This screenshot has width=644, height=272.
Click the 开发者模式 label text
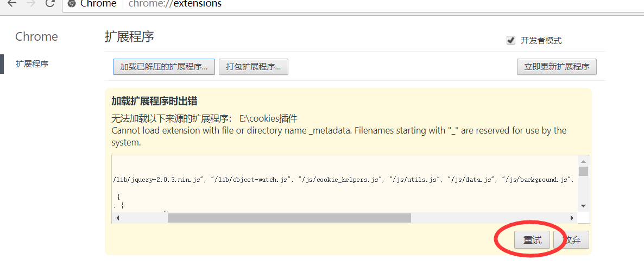pyautogui.click(x=541, y=40)
